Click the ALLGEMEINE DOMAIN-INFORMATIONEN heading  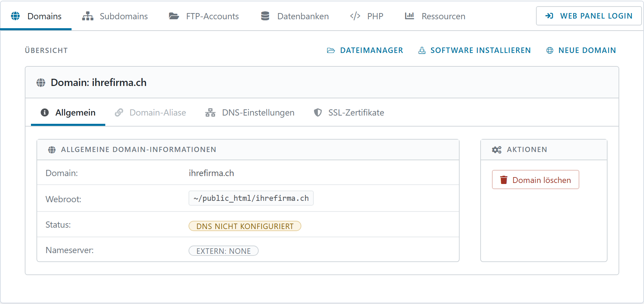(139, 150)
